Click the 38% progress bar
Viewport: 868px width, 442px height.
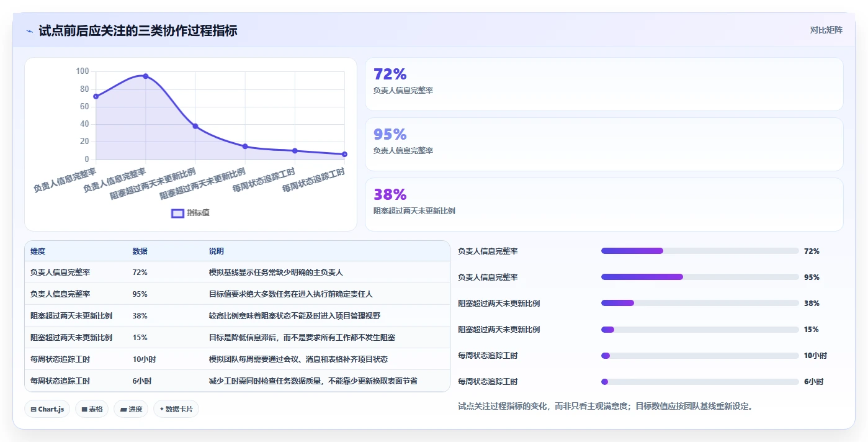coord(700,303)
